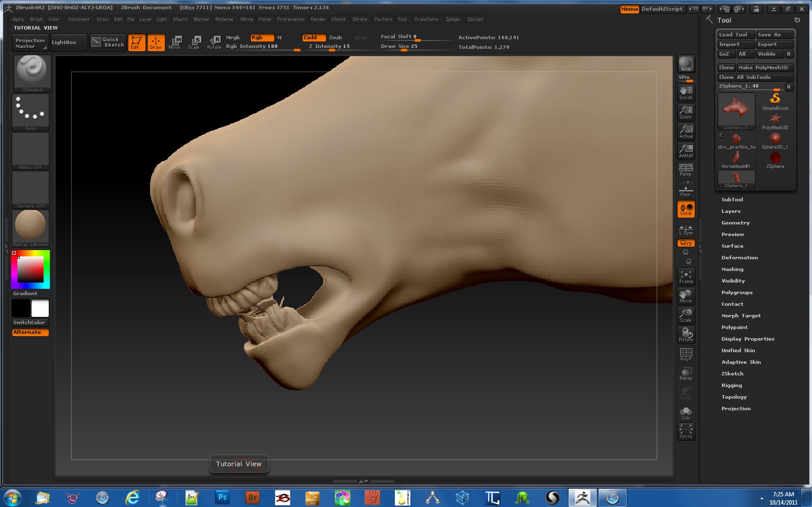The height and width of the screenshot is (507, 812).
Task: Expand the Geometry section
Action: tap(735, 223)
